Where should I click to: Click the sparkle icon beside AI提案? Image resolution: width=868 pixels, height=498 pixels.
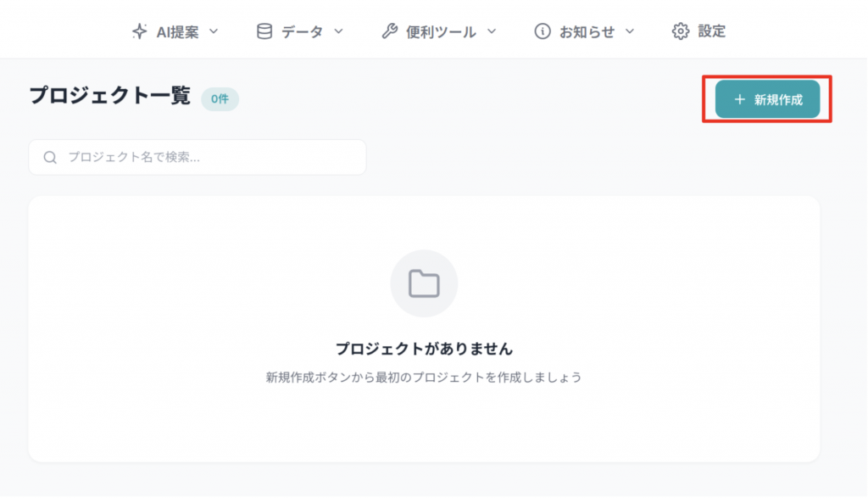click(140, 31)
